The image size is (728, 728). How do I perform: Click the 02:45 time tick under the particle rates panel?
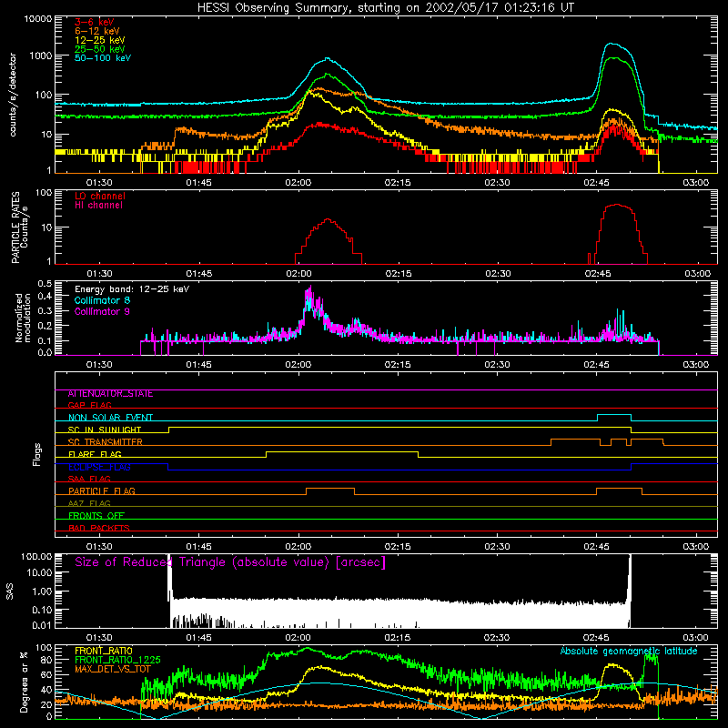point(598,274)
